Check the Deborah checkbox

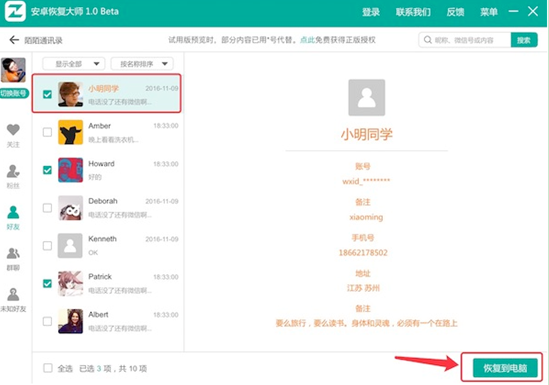47,208
